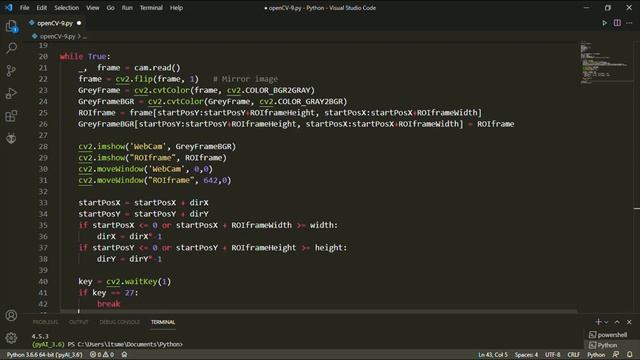This screenshot has width=640, height=360.
Task: Open the Search view in activity bar
Action: coord(11,48)
